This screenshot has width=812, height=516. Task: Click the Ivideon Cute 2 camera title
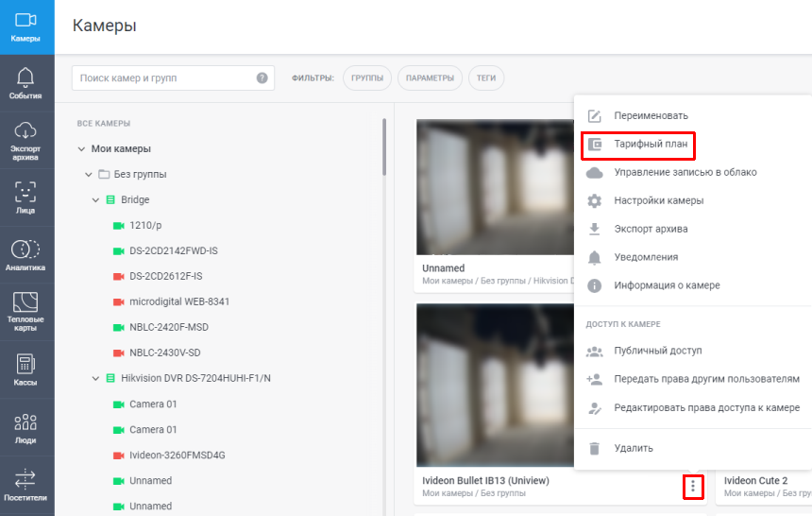tap(755, 481)
